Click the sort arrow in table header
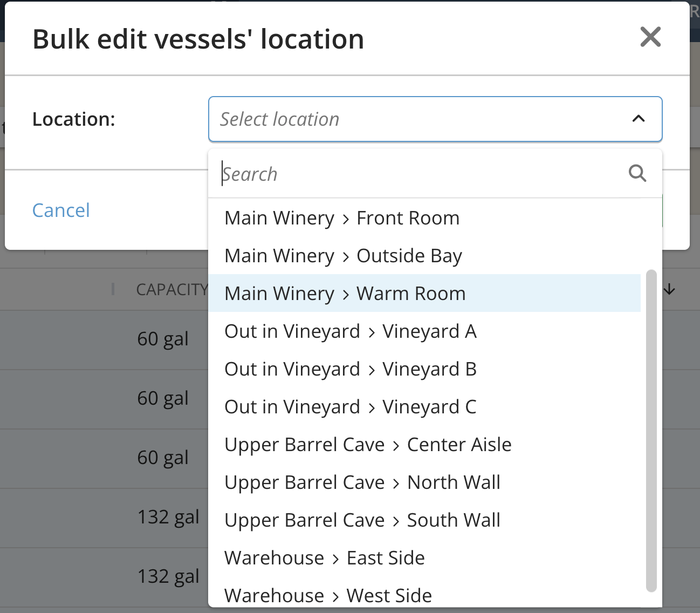This screenshot has height=613, width=700. tap(669, 289)
